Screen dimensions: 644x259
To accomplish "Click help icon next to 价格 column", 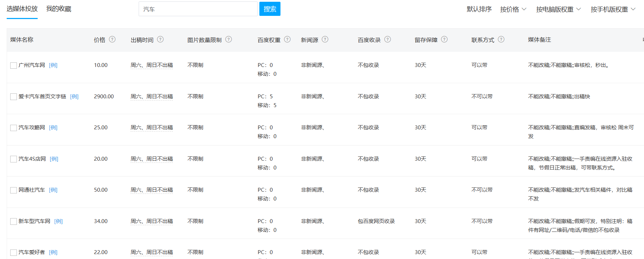I will coord(112,39).
